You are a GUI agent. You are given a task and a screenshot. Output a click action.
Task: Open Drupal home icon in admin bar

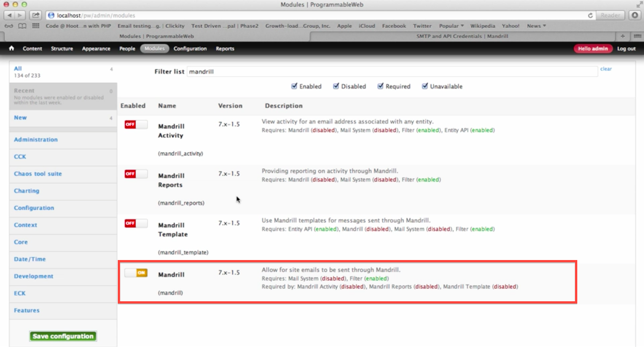[12, 48]
